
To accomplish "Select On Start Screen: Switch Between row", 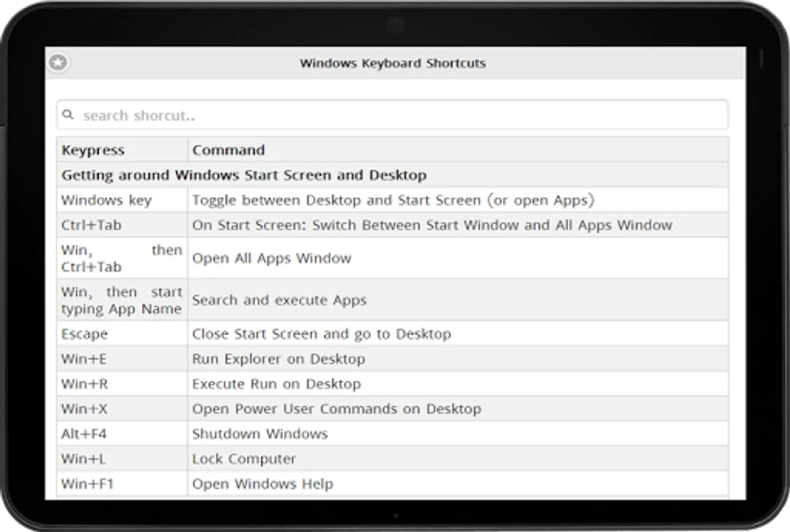I will click(x=458, y=225).
